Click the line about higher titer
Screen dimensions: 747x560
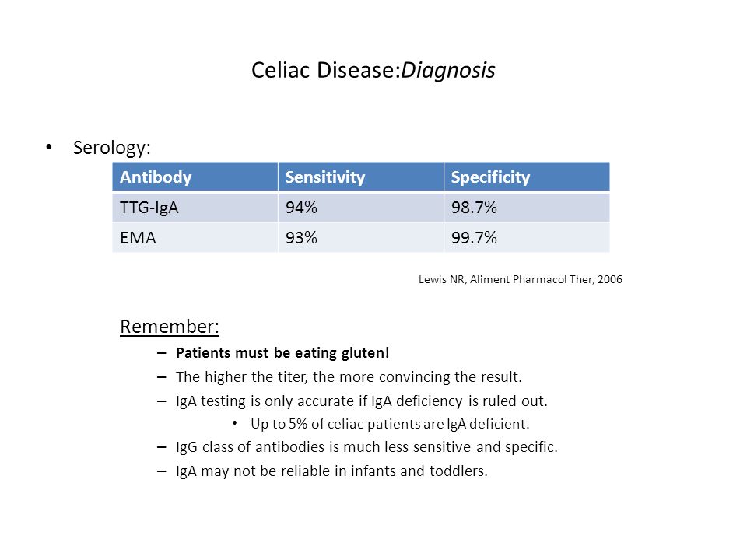click(x=349, y=377)
